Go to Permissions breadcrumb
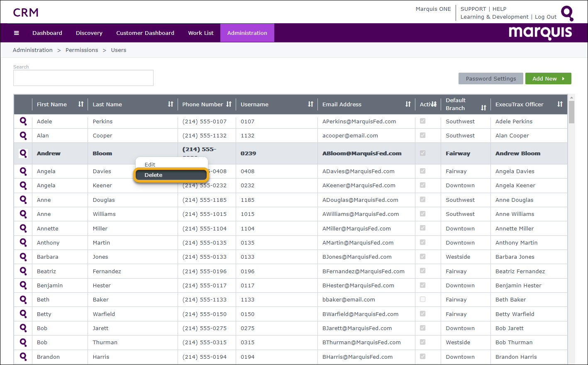Image resolution: width=588 pixels, height=365 pixels. (82, 50)
